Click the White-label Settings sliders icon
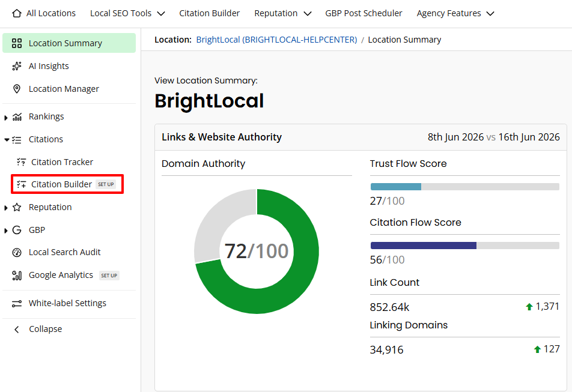This screenshot has width=572, height=392. click(x=17, y=304)
